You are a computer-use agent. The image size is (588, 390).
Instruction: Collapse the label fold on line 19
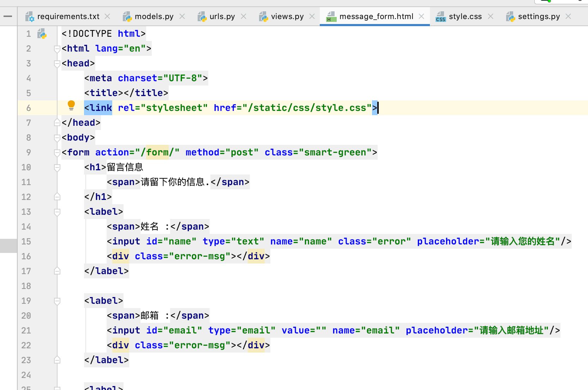pyautogui.click(x=57, y=301)
